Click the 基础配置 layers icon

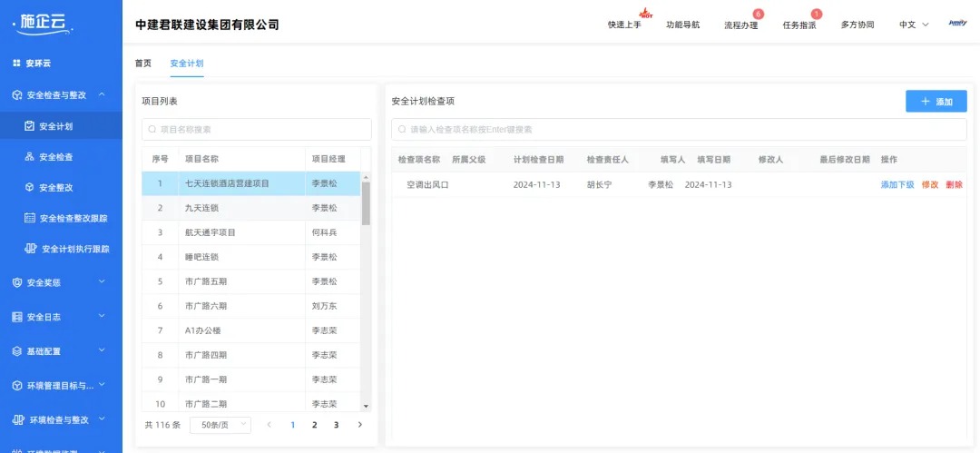click(17, 351)
